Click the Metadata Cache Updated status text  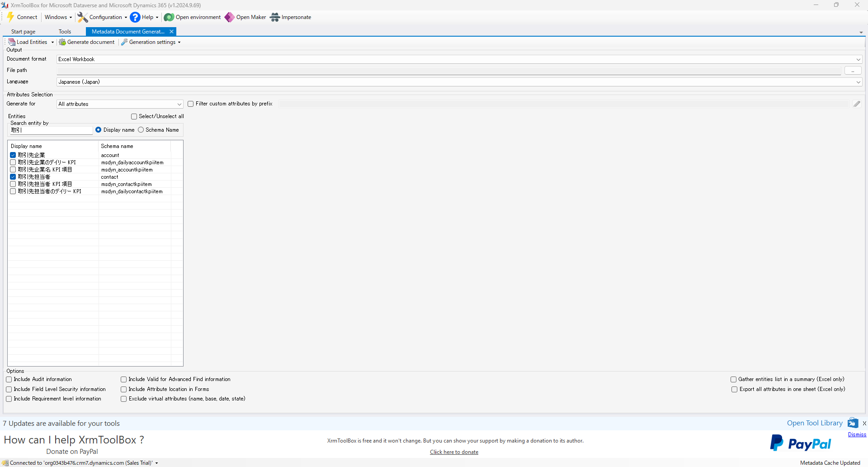(x=830, y=463)
